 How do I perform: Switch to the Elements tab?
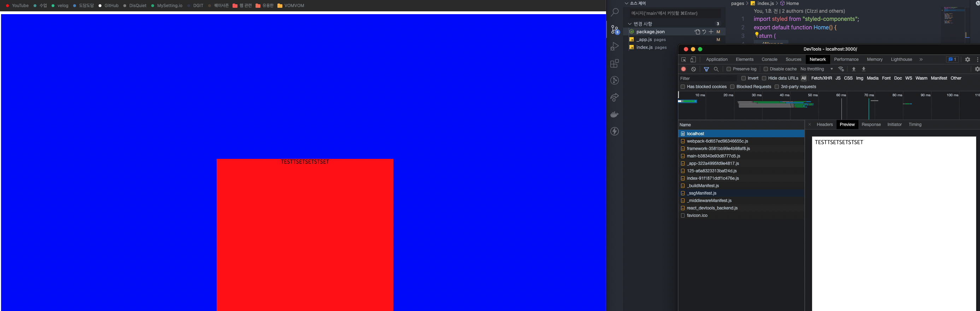[x=745, y=60]
